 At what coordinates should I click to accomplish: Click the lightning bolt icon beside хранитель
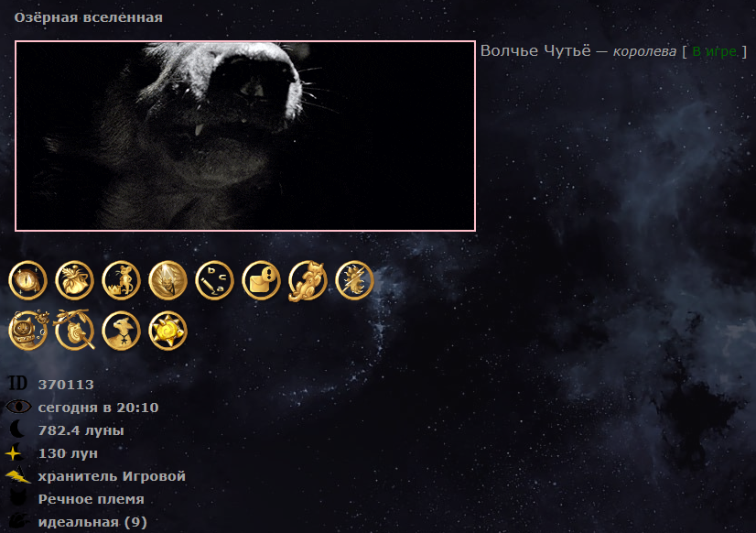tap(17, 475)
